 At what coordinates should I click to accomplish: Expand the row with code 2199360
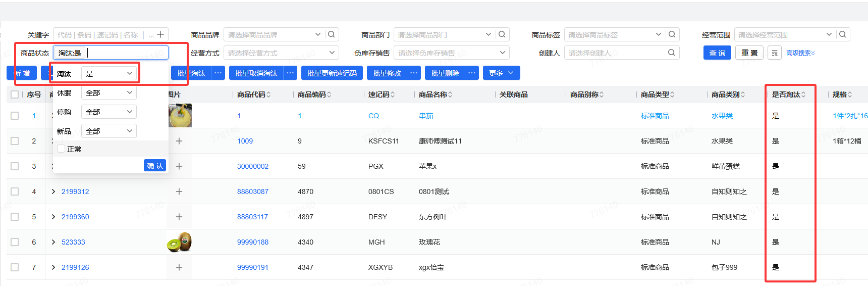[x=53, y=217]
